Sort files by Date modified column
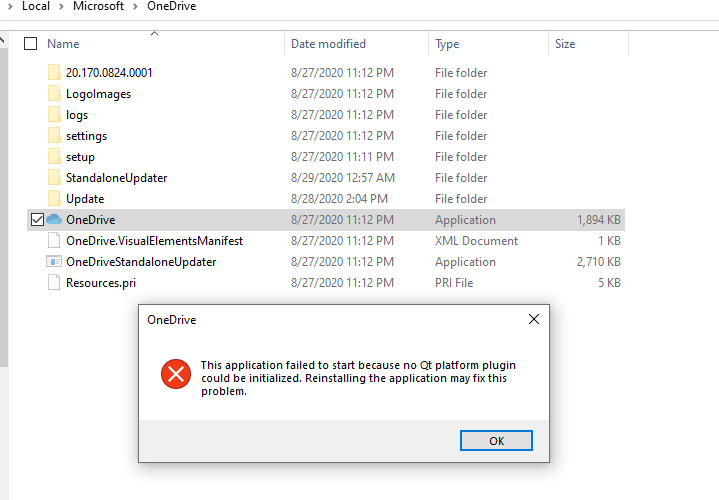This screenshot has width=719, height=500. (x=328, y=44)
